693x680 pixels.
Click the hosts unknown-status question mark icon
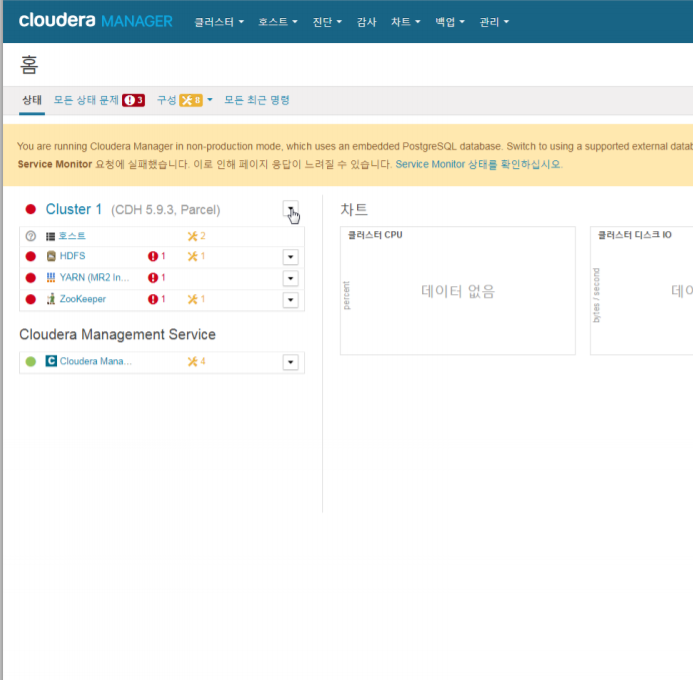tap(30, 236)
